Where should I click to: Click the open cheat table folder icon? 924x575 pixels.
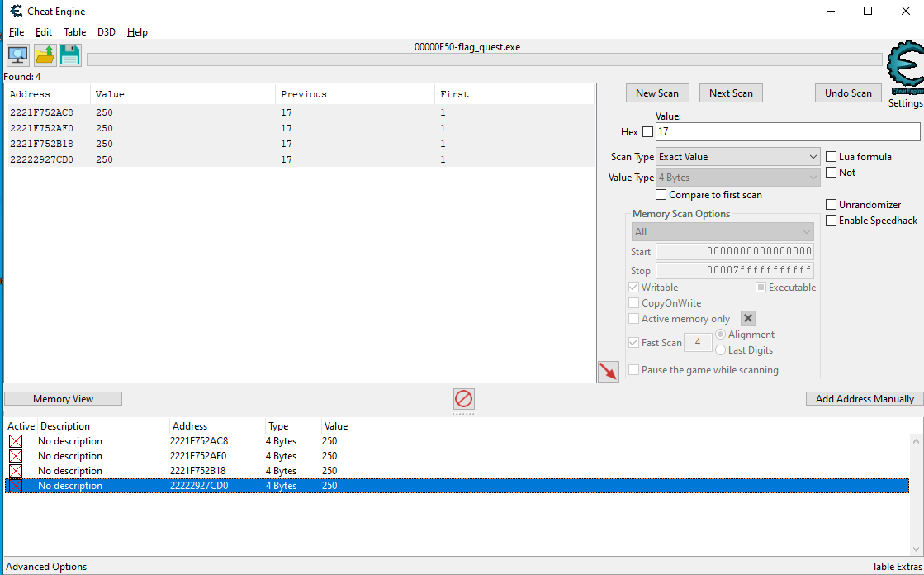pos(45,55)
